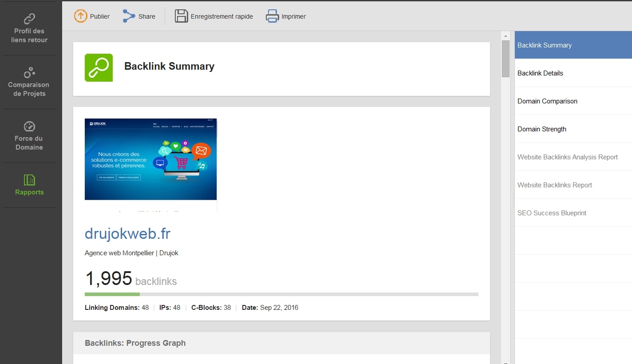
Task: Click the green magnifier Backlink Summary icon
Action: (x=99, y=67)
